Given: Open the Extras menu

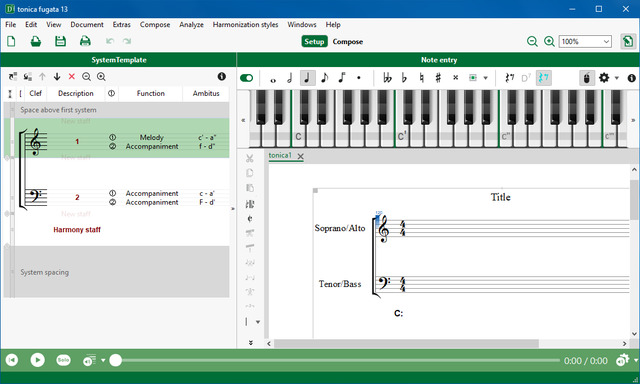Looking at the screenshot, I should click(122, 24).
